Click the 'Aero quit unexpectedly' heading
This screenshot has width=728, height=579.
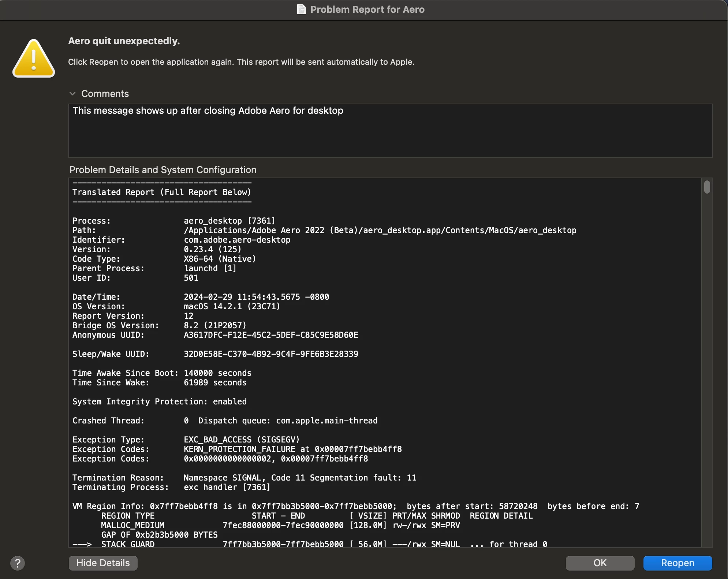tap(124, 41)
